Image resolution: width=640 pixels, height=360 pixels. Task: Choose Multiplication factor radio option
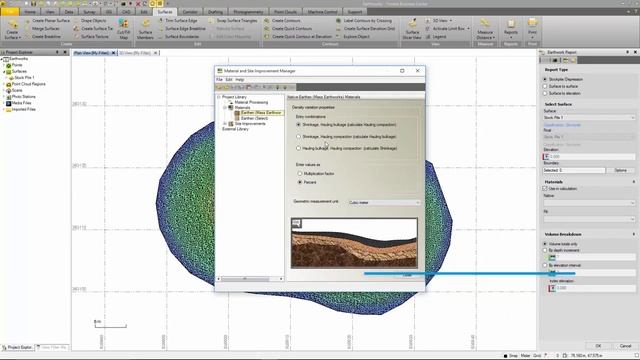300,173
